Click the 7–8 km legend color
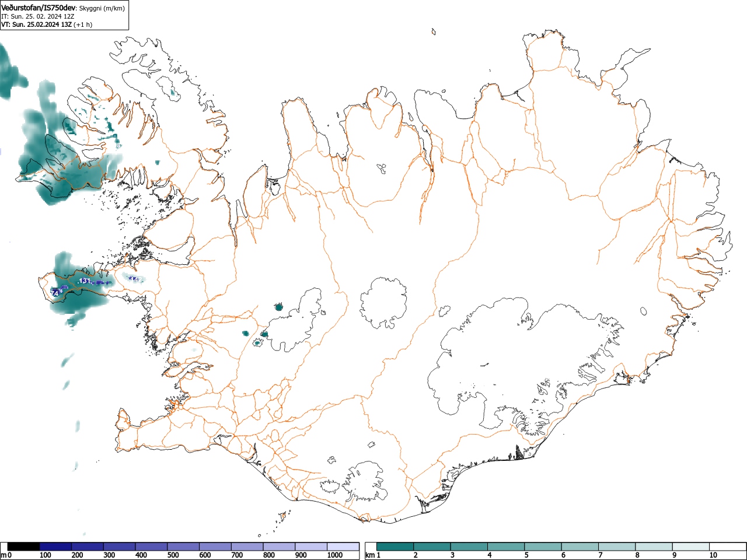Screen dimensions: 747x560 tap(618, 547)
